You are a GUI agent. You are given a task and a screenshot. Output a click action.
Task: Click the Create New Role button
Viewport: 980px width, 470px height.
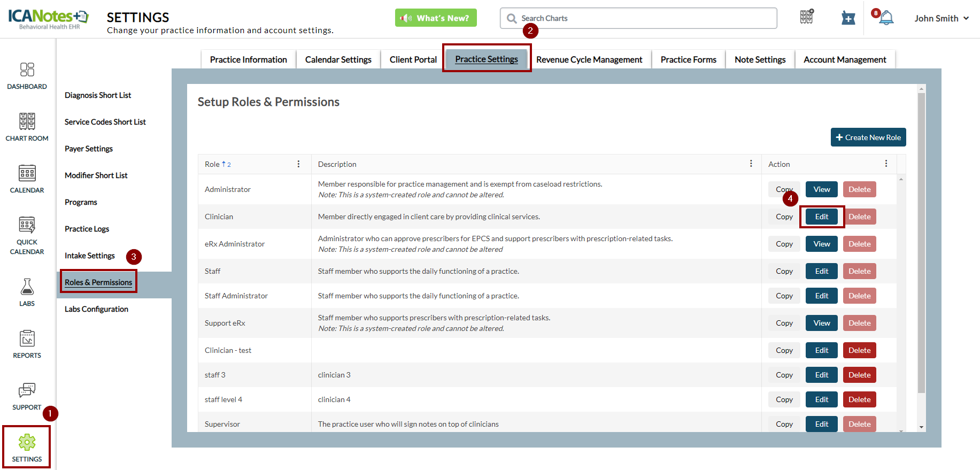click(x=868, y=137)
